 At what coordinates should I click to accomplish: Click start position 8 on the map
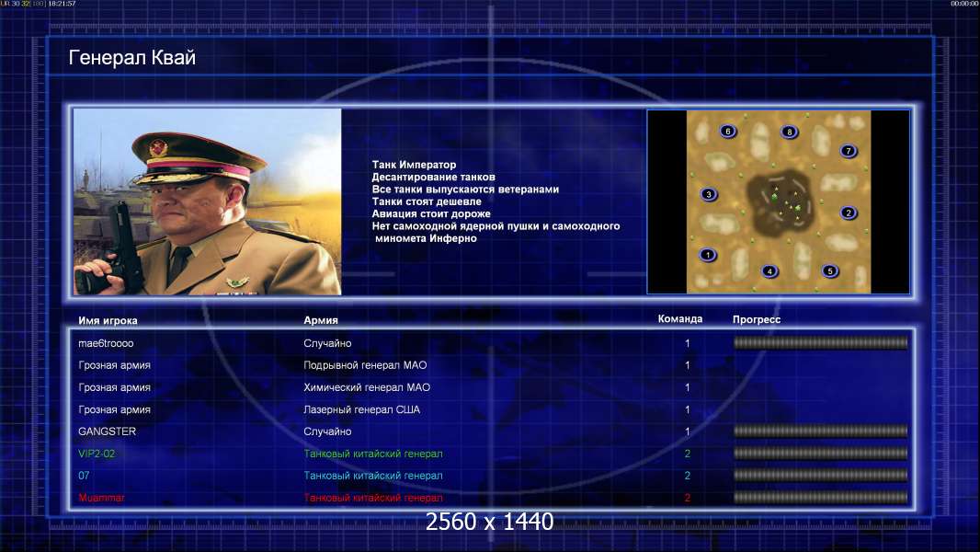click(790, 132)
